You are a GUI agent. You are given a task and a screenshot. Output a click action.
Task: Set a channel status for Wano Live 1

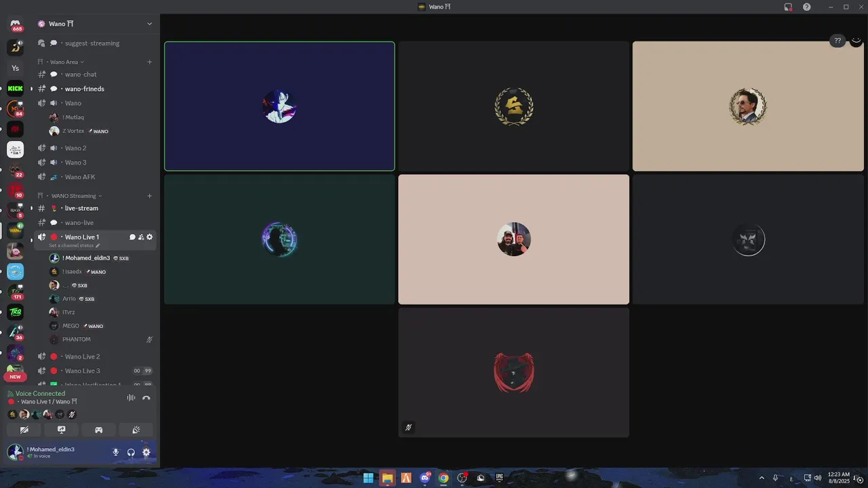pos(75,245)
